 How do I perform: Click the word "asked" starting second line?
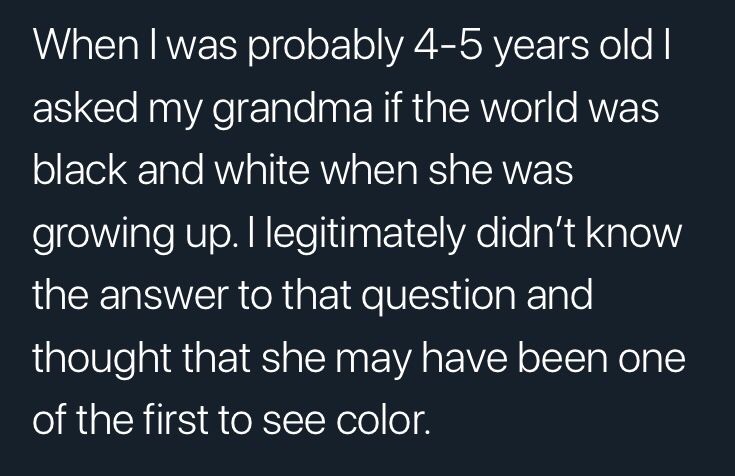tap(85, 107)
